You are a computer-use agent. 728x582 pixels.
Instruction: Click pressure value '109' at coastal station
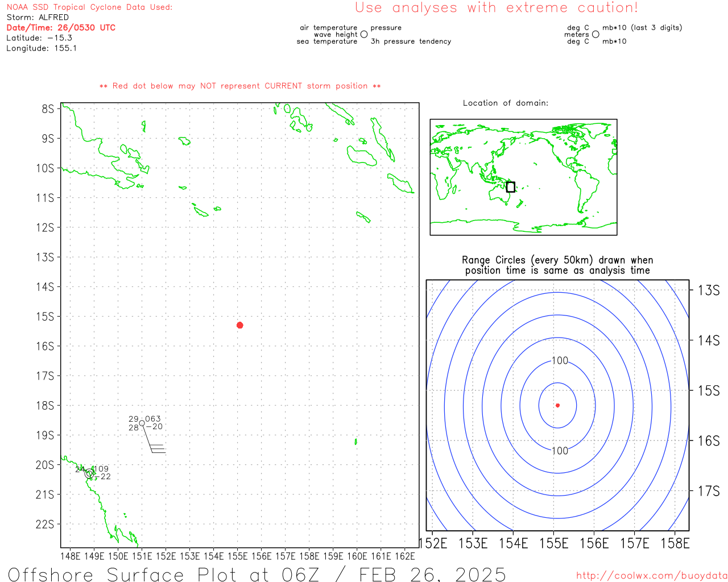click(x=101, y=469)
